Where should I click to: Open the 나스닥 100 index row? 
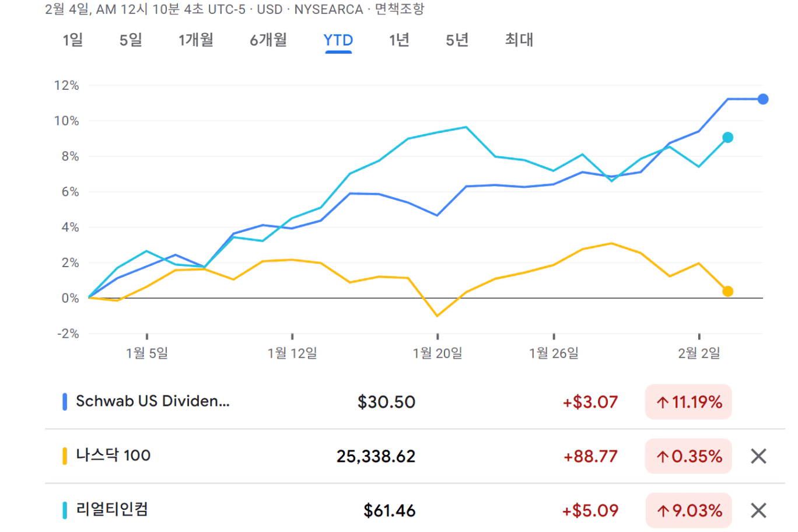(x=113, y=456)
